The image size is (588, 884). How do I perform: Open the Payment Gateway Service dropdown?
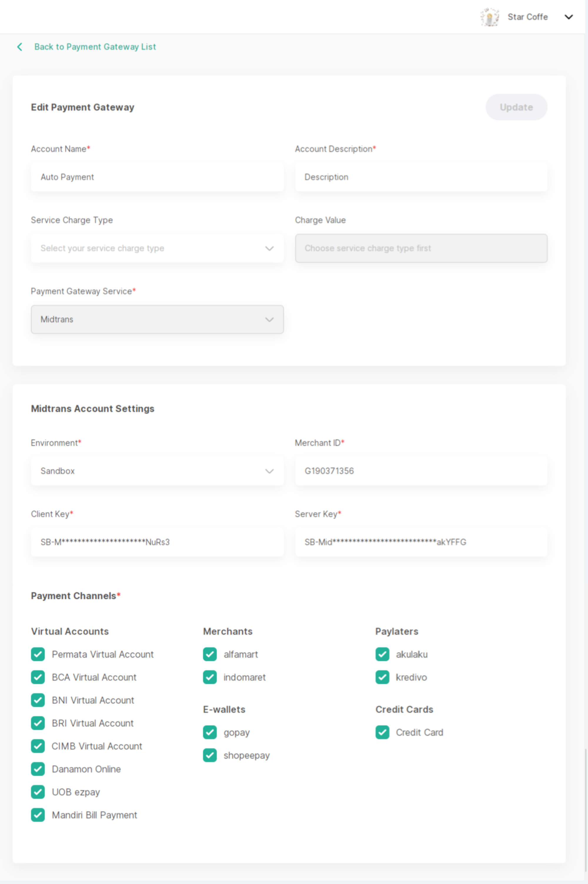click(157, 319)
